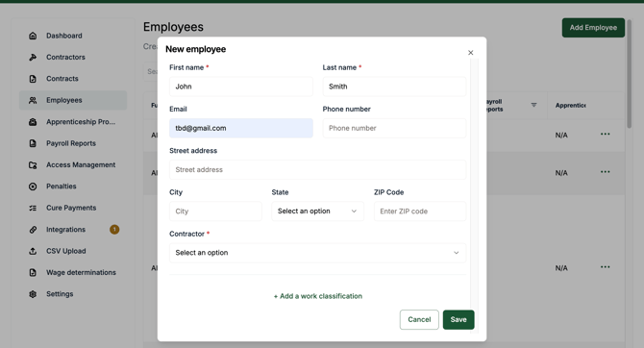644x348 pixels.
Task: Click the Payroll Reports file icon
Action: [x=33, y=143]
